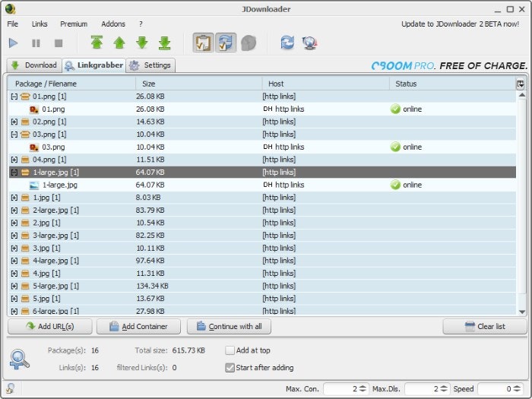
Task: Expand the 5-large.jpg package
Action: [x=14, y=287]
